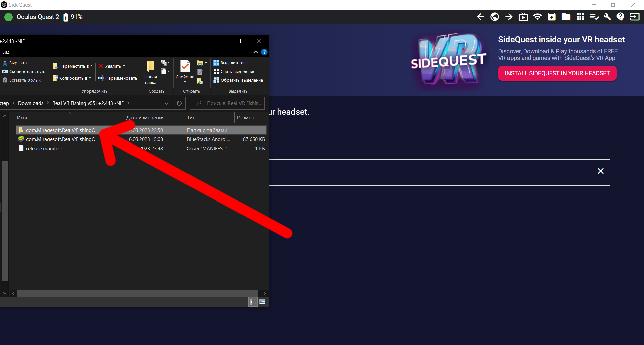Click the nav pane scroll down arrow
The image size is (644, 345).
[5, 293]
